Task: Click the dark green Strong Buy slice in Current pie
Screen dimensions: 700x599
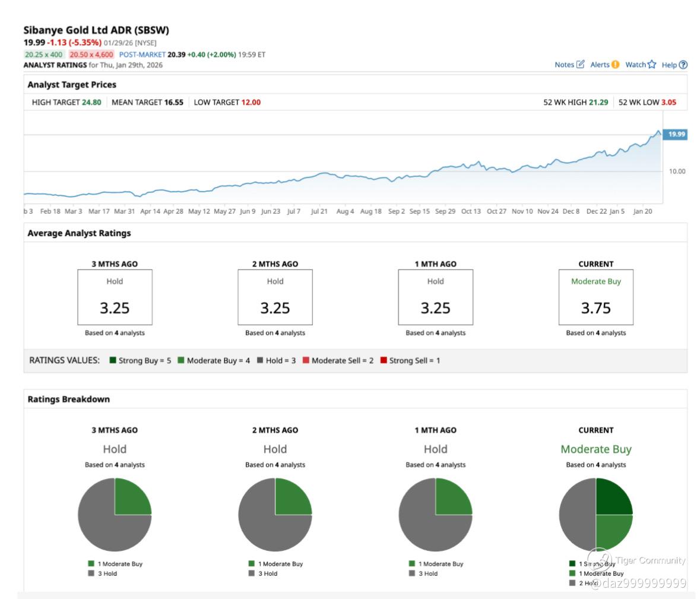Action: [613, 497]
